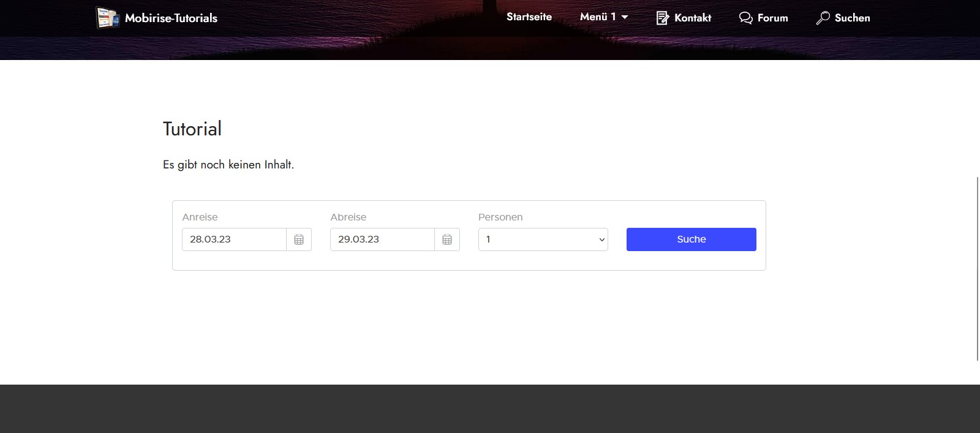980x433 pixels.
Task: Open the Personen select box
Action: 543,239
